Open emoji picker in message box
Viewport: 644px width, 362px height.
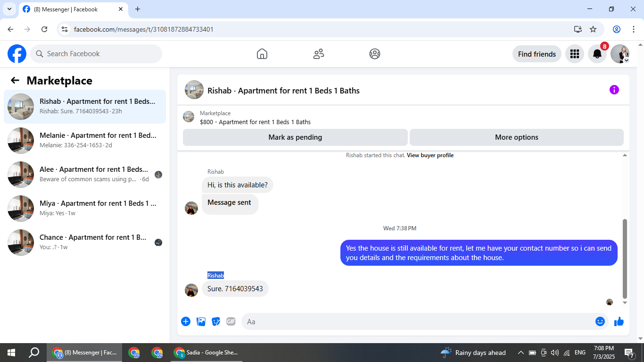[600, 321]
